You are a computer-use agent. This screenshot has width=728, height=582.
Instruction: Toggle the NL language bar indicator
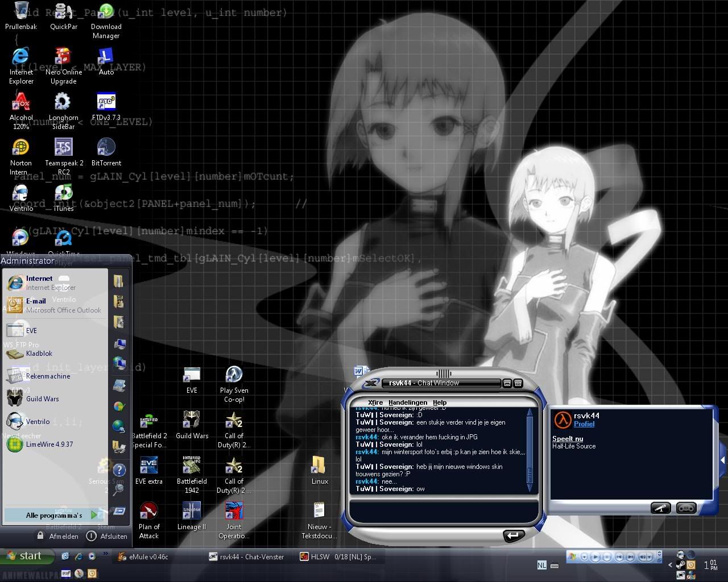(x=541, y=565)
